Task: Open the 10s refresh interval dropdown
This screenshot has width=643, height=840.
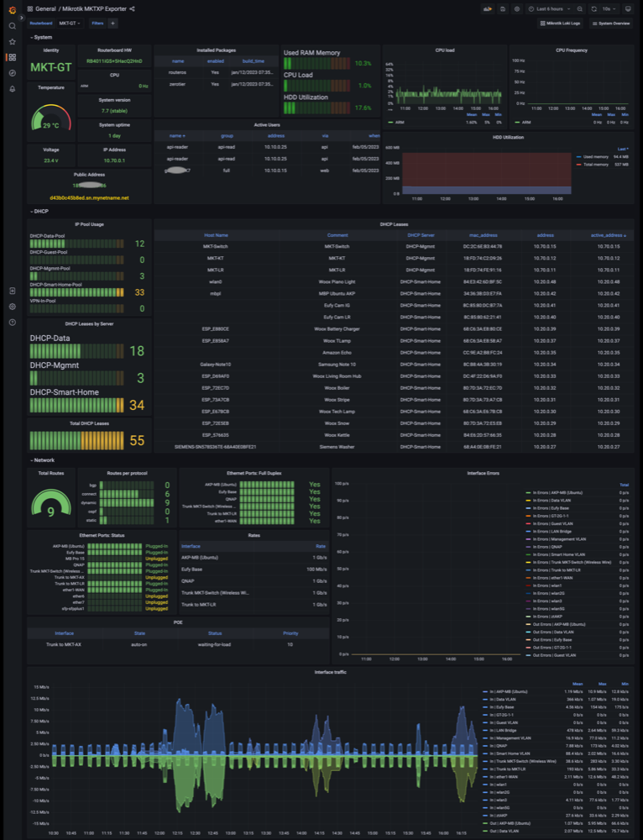Action: click(x=609, y=9)
